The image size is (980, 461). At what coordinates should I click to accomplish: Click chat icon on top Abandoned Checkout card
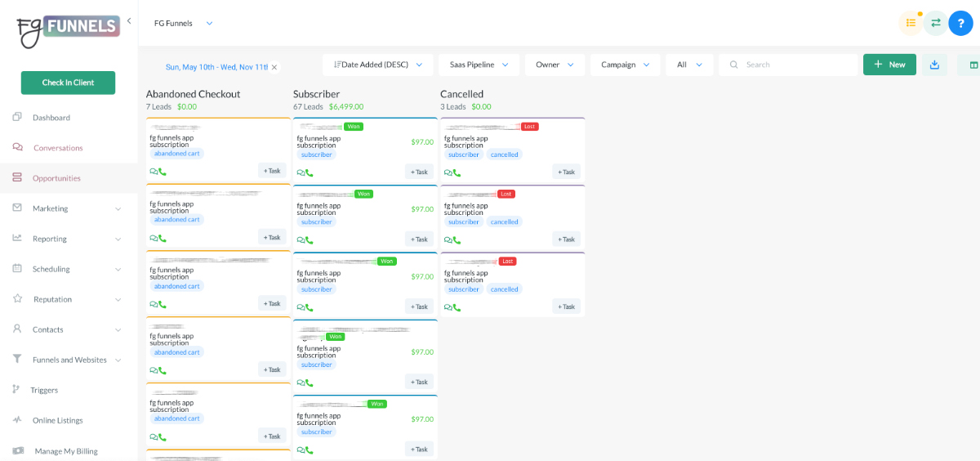[154, 172]
